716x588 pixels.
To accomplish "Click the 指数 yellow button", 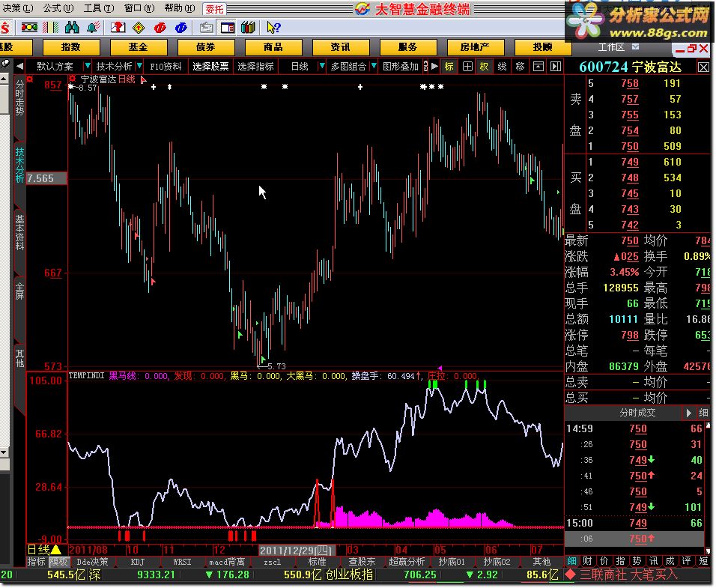I will pyautogui.click(x=71, y=47).
